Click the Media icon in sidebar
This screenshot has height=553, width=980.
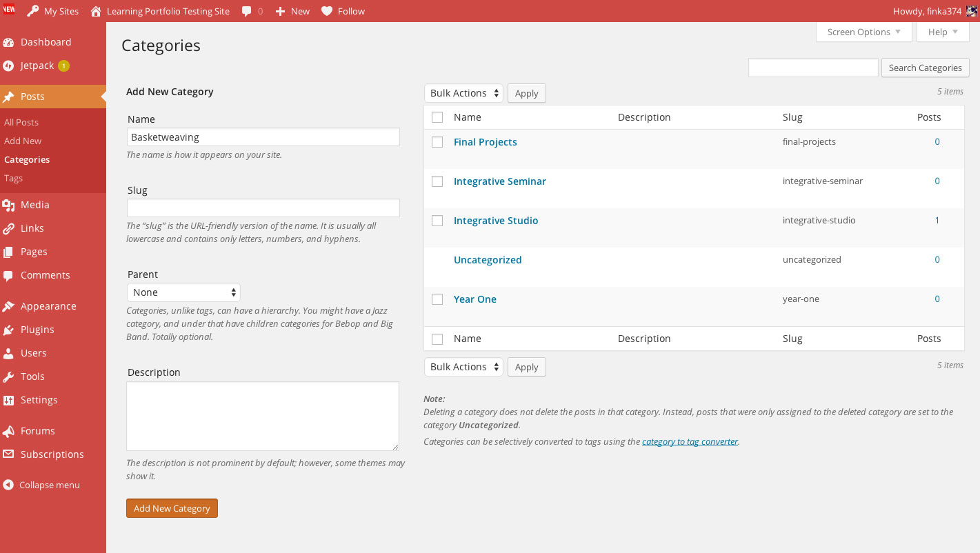pos(9,205)
